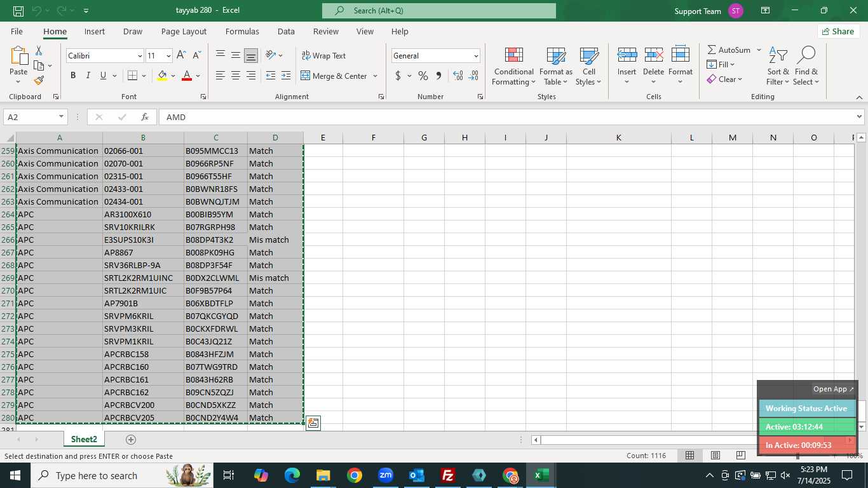Click the Save icon in title bar

(x=18, y=11)
